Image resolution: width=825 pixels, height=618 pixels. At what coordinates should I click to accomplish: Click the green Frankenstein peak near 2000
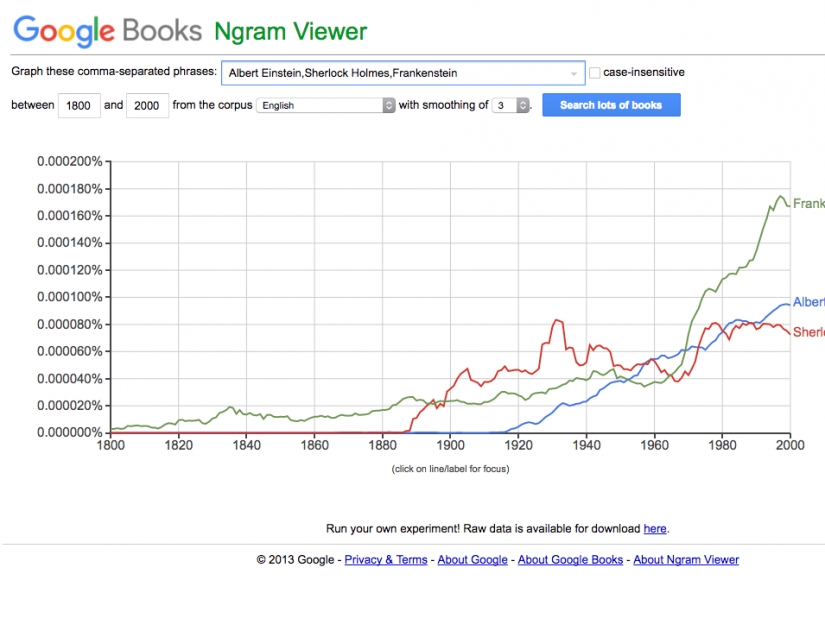pyautogui.click(x=781, y=196)
